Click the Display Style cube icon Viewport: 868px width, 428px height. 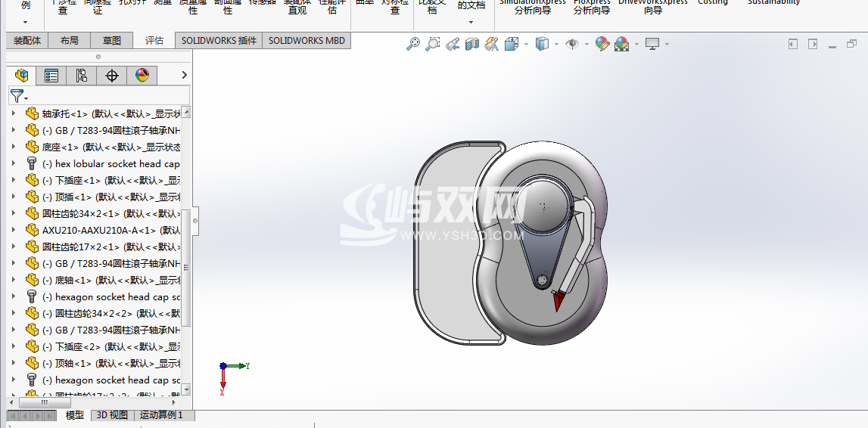542,44
